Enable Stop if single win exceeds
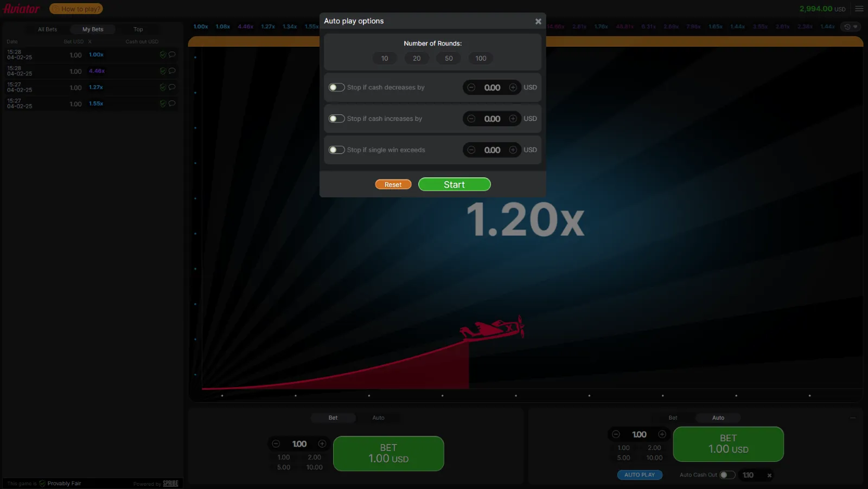The height and width of the screenshot is (489, 868). (x=336, y=150)
